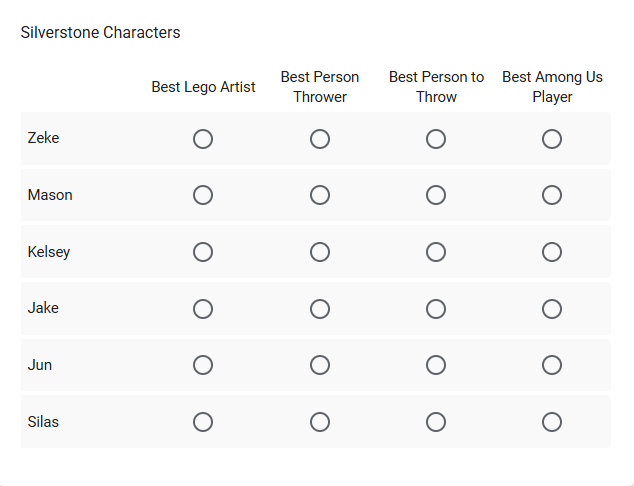Select Zeke for Best Person to Throw
Viewport: 634px width, 486px height.
(436, 139)
